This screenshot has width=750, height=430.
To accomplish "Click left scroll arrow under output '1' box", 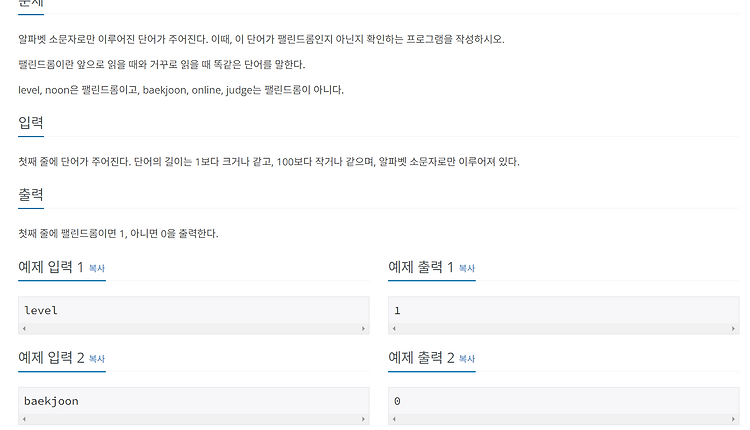I will click(x=394, y=329).
